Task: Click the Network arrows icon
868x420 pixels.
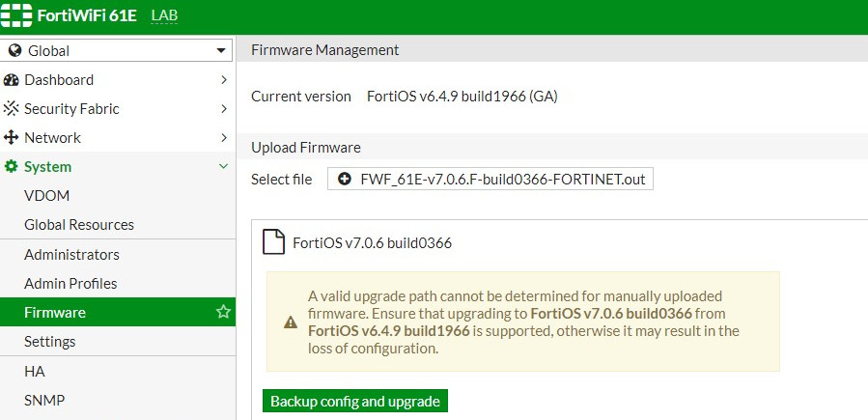Action: click(x=11, y=138)
